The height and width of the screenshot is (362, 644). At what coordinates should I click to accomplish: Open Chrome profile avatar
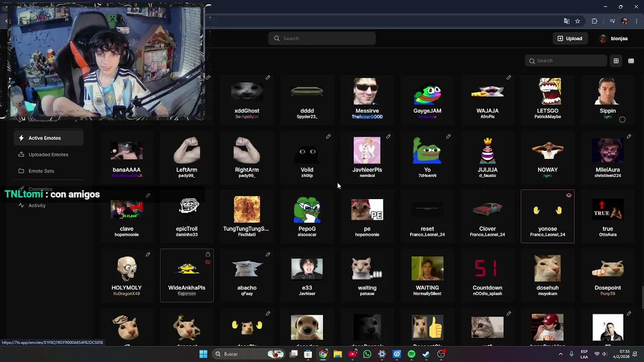tap(625, 21)
